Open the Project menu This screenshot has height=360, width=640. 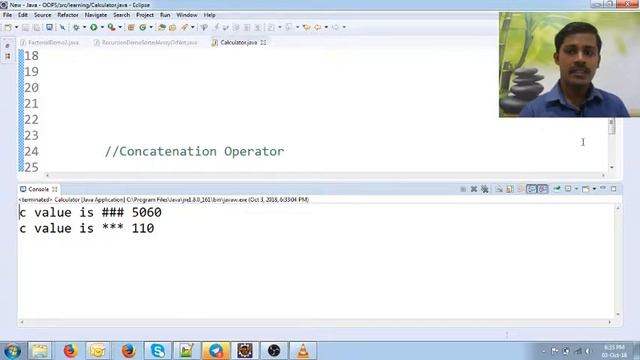point(145,15)
